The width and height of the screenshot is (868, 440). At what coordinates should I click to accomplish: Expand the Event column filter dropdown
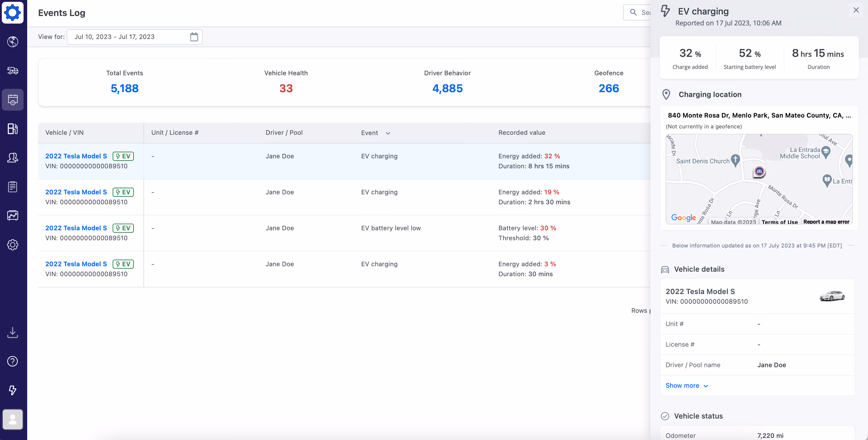click(388, 133)
